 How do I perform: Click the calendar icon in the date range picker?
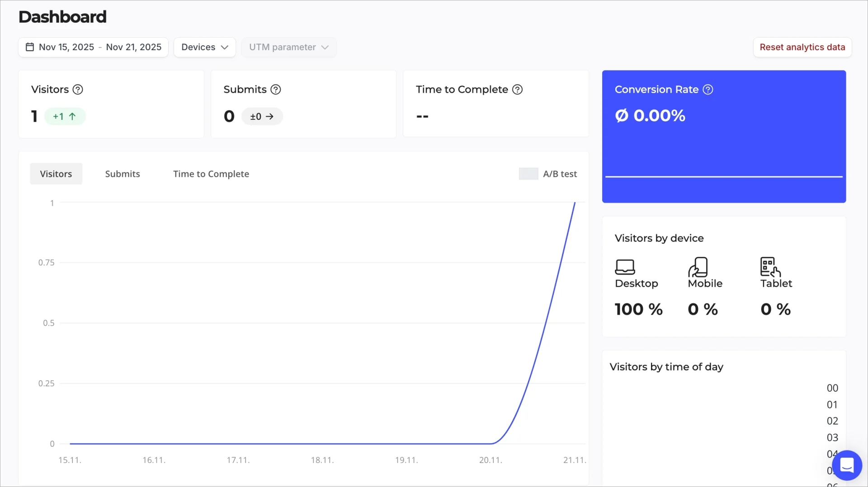[29, 47]
